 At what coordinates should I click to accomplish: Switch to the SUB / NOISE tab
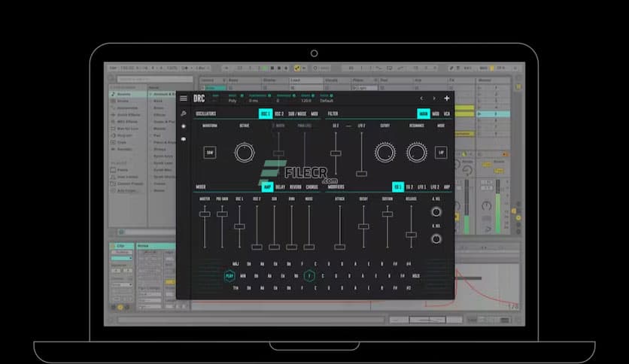pos(297,114)
